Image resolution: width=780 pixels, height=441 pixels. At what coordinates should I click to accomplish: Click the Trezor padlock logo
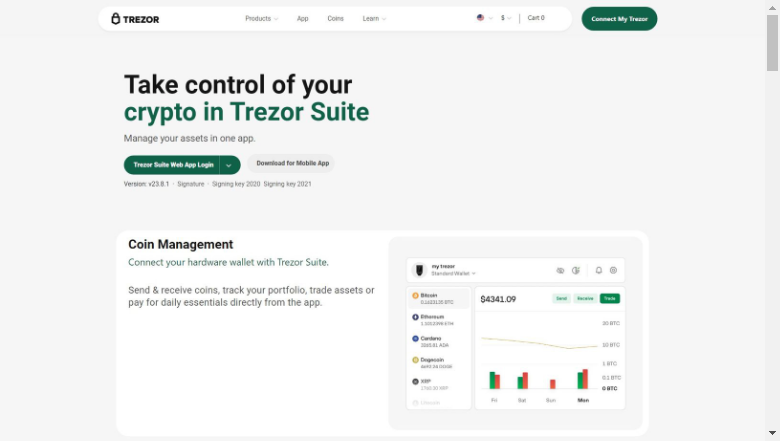coord(115,18)
